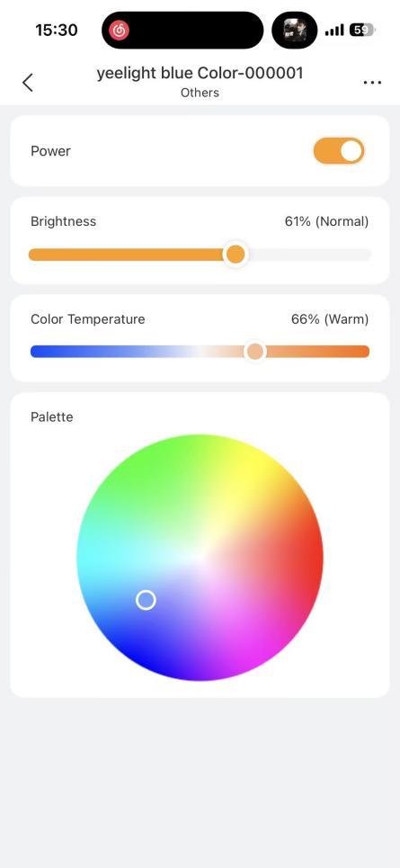Open the three-dot more options menu

[x=372, y=83]
